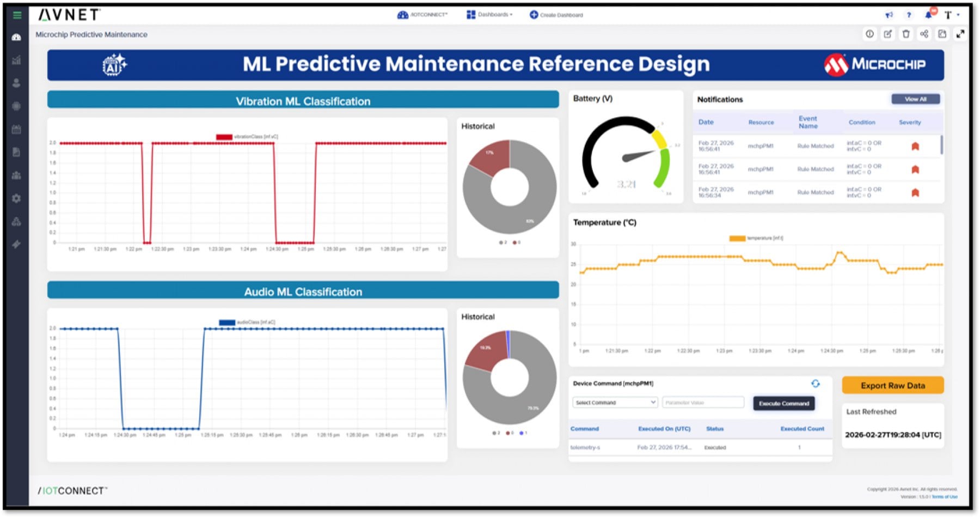The width and height of the screenshot is (980, 517).
Task: Share the dashboard via share icon
Action: click(x=924, y=34)
